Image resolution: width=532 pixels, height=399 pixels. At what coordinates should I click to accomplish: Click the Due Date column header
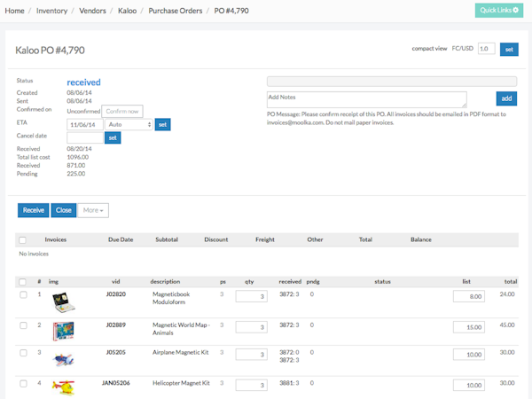coord(121,239)
